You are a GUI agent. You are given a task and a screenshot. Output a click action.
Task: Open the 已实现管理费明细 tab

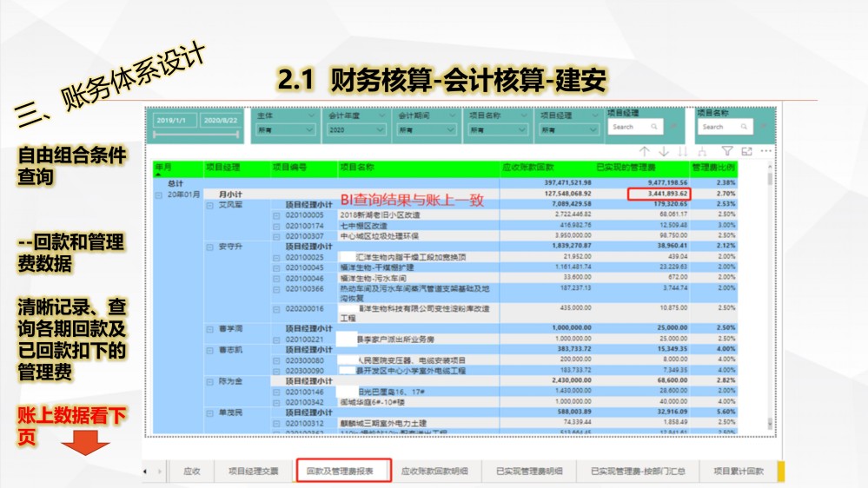point(529,472)
